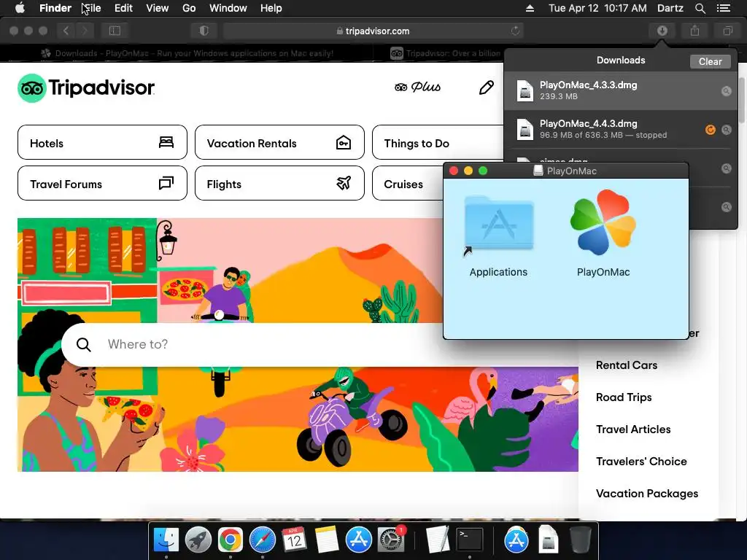Click the Cruises button
This screenshot has width=747, height=560.
[x=408, y=183]
